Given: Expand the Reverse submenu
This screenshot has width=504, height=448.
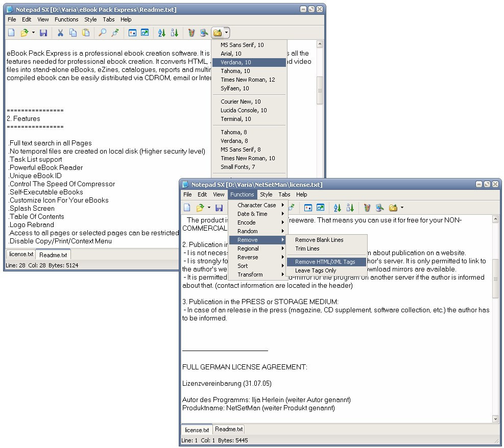Looking at the screenshot, I should (258, 257).
